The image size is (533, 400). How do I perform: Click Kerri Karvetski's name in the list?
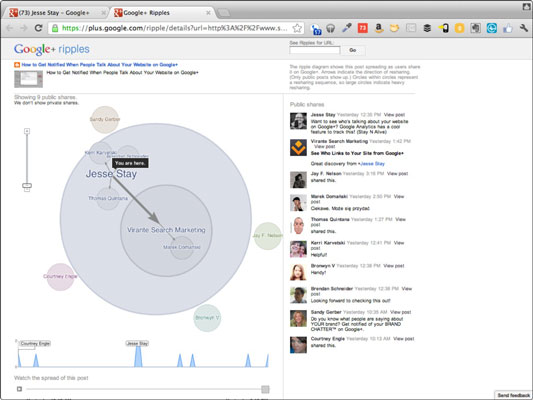[x=328, y=243]
